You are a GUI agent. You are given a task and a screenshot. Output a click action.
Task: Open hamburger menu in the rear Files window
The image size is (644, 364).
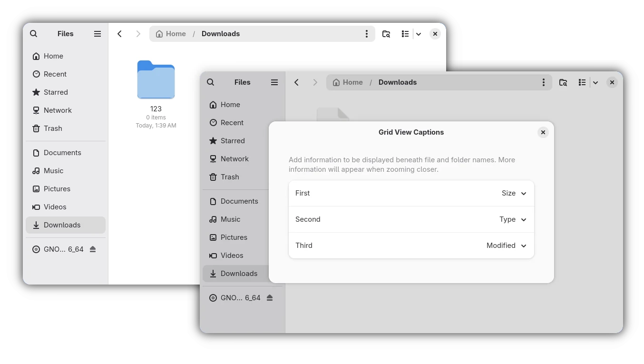point(98,34)
